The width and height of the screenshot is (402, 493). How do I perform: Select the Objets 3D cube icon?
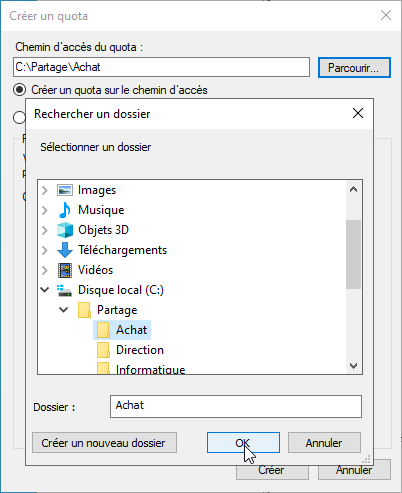[x=65, y=230]
